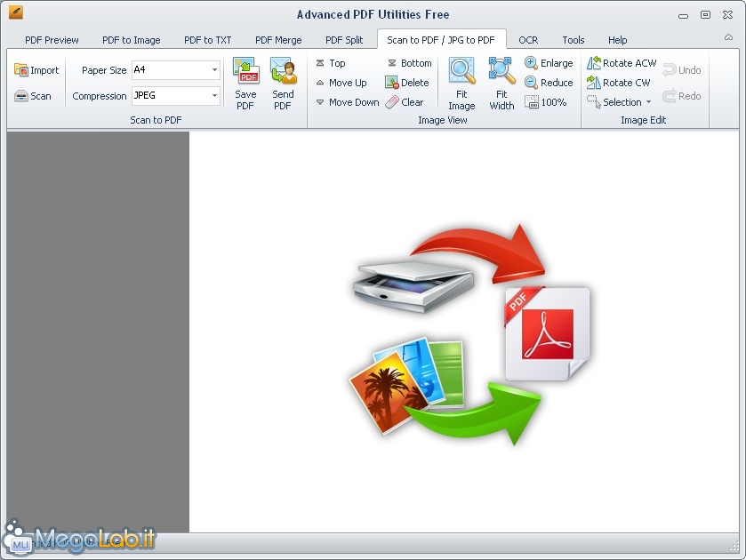Set zoom to 100%

click(546, 102)
